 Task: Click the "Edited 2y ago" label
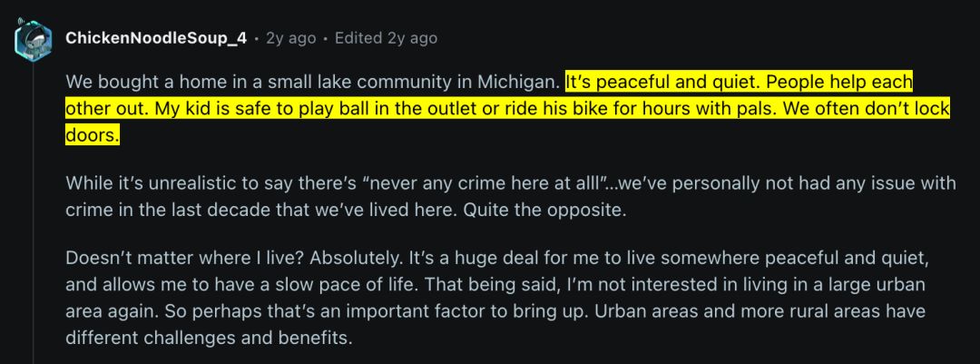pyautogui.click(x=386, y=38)
